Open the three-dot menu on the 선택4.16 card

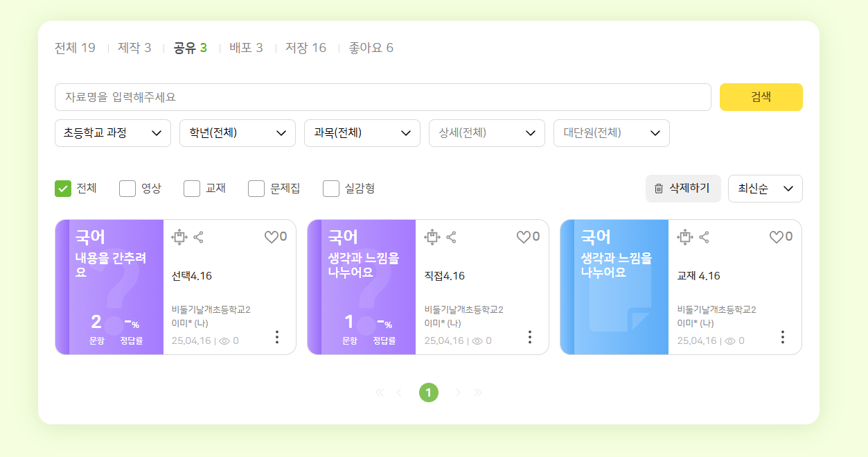[x=277, y=337]
